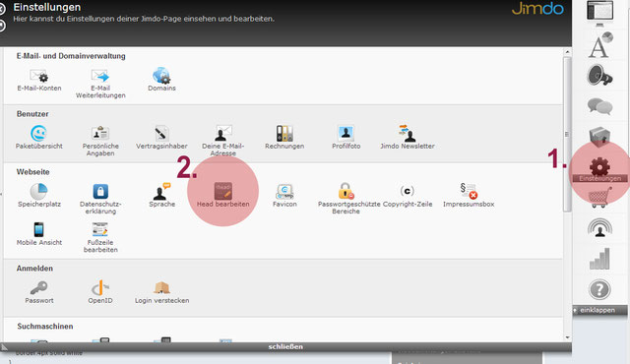This screenshot has width=630, height=364.
Task: Click E-Mail- und Domainverwaltung heading
Action: 71,56
